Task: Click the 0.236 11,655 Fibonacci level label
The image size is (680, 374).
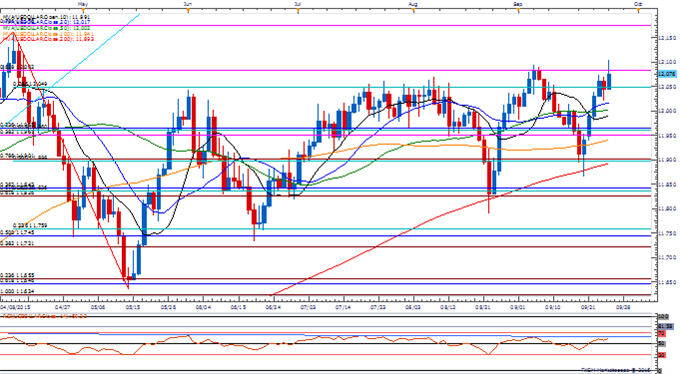Action: (17, 276)
